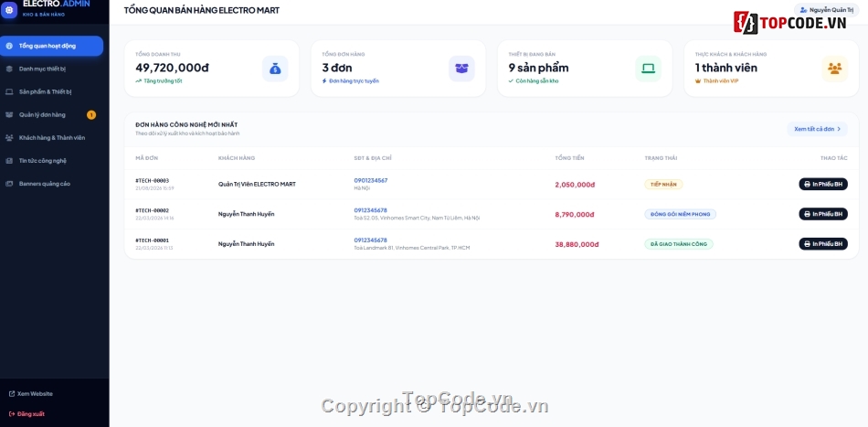Go to Sản phẩm & Thiết bị page
The image size is (868, 427).
coord(51,92)
